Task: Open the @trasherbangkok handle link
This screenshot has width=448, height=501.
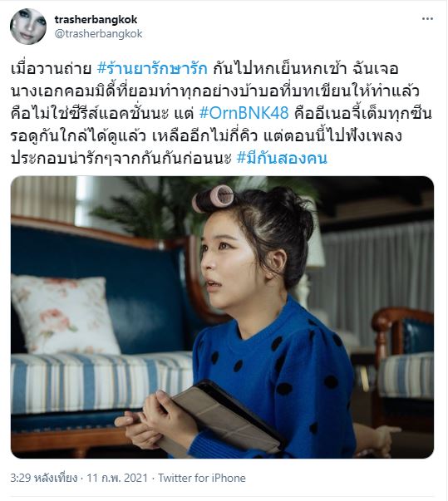Action: pyautogui.click(x=98, y=33)
